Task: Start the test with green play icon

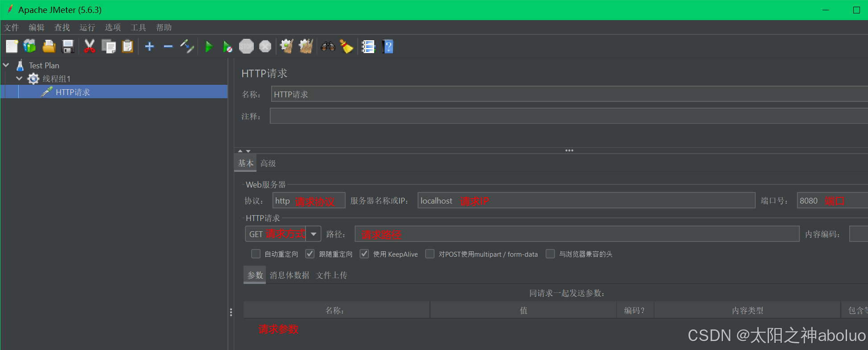Action: click(209, 46)
